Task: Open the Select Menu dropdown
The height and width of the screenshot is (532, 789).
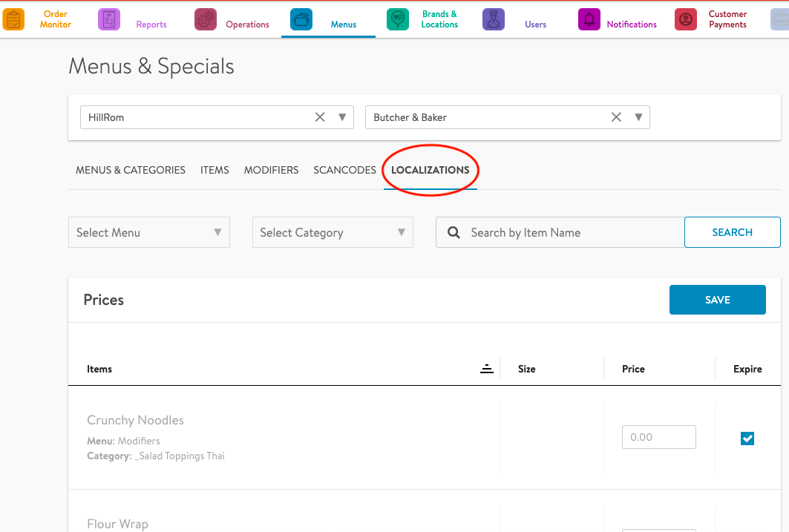Action: (148, 232)
